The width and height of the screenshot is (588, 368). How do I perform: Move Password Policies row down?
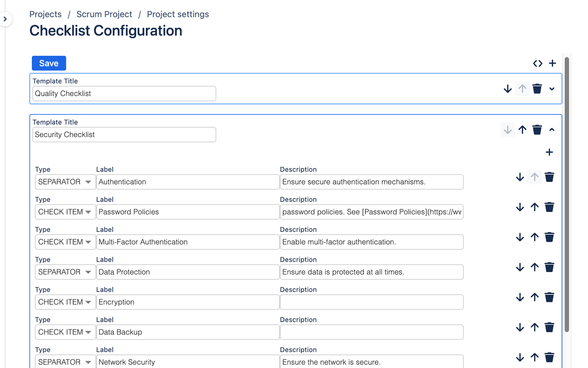point(520,207)
